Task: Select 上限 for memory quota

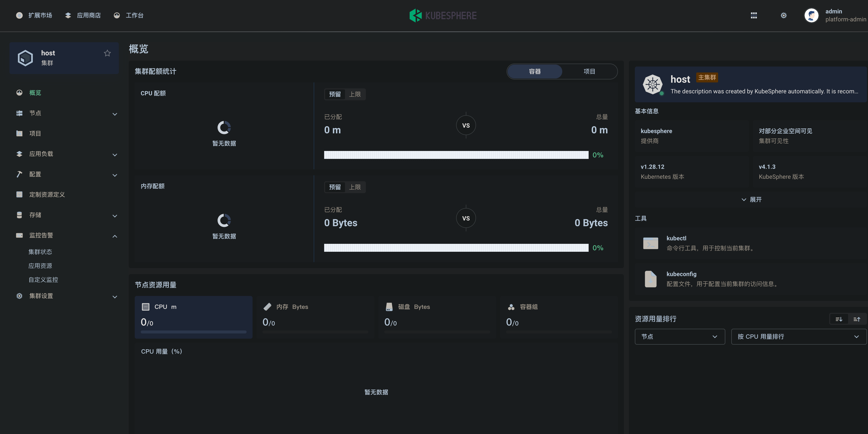Action: pos(355,187)
